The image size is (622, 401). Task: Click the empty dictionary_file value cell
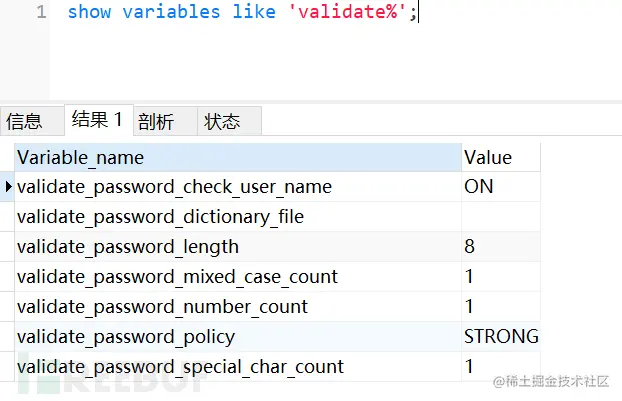tap(501, 217)
